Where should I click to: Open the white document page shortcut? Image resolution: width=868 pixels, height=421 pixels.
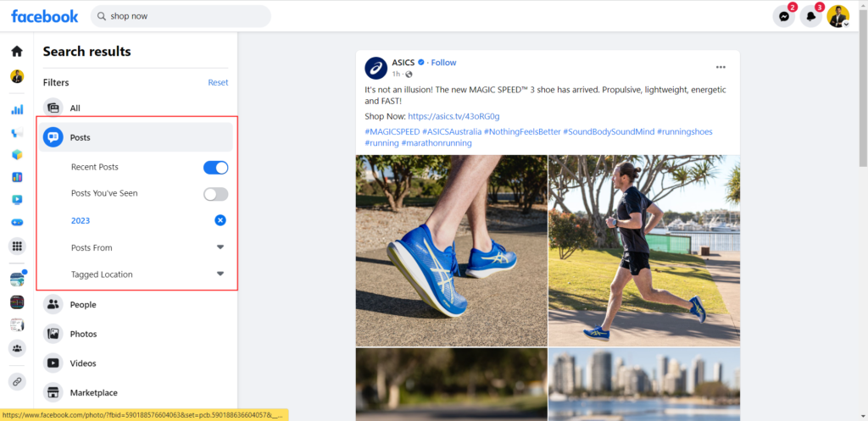point(17,324)
